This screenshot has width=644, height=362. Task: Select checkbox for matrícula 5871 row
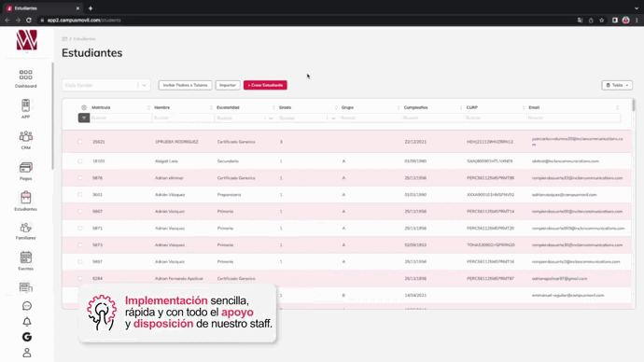coord(80,229)
